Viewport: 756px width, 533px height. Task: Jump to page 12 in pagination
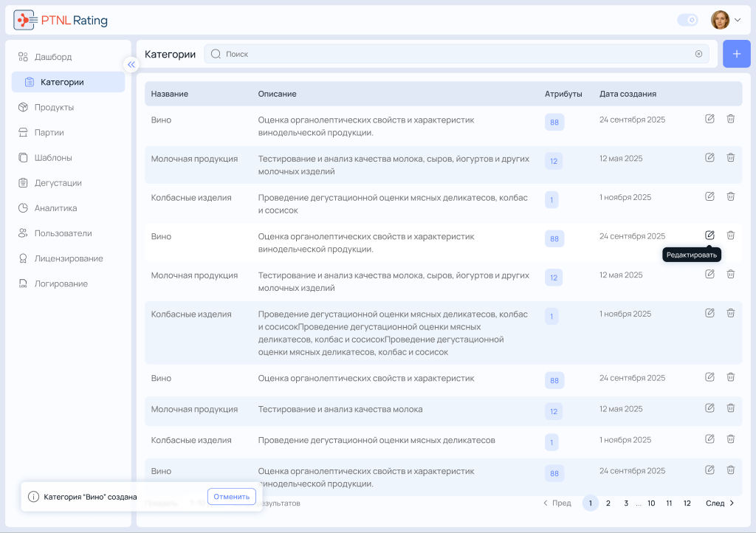click(687, 503)
